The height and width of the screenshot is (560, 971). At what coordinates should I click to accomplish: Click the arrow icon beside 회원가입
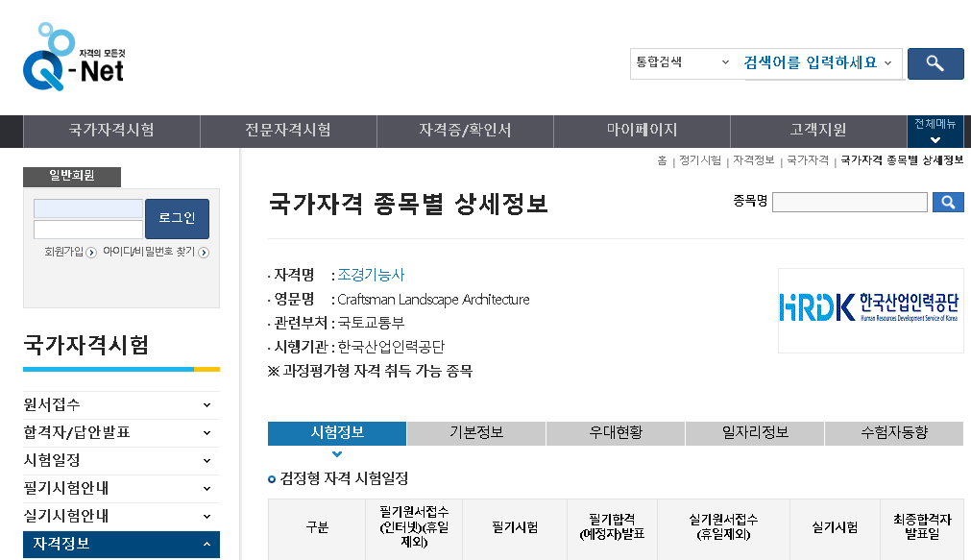pos(91,251)
